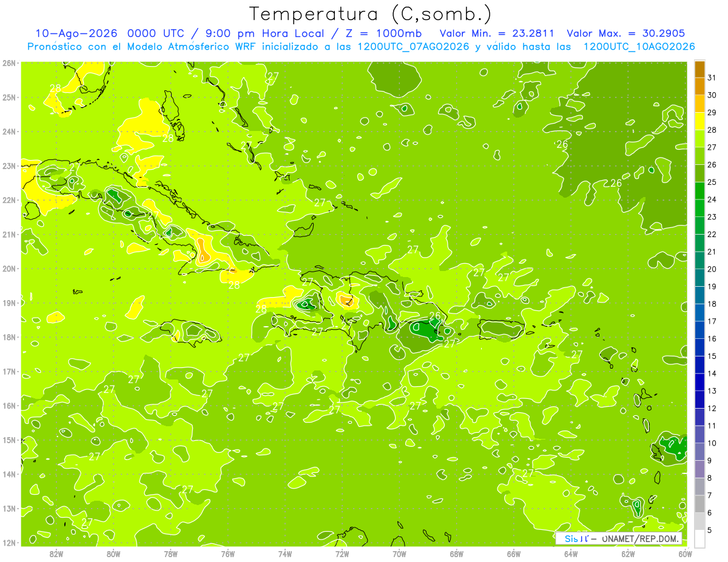Image resolution: width=728 pixels, height=562 pixels.
Task: Click the 72W longitude axis label
Action: click(x=342, y=554)
